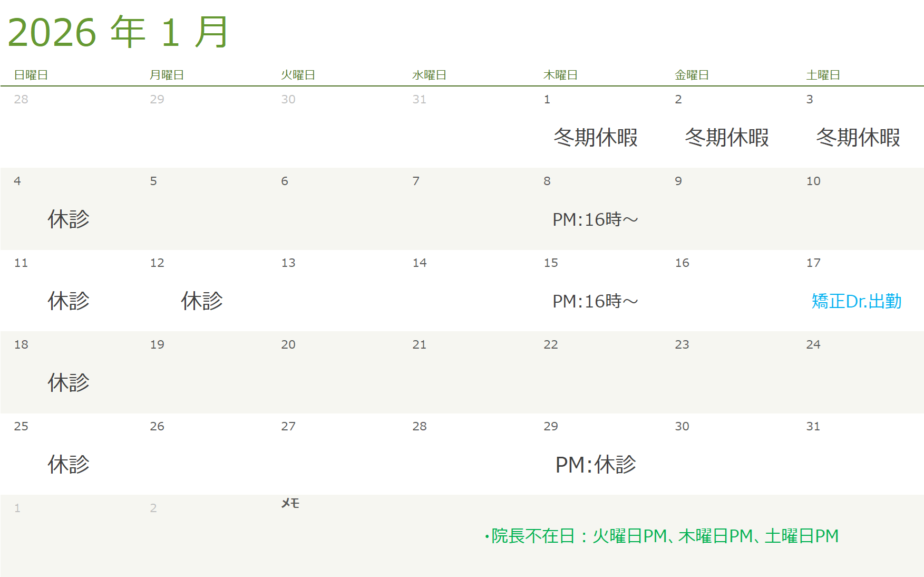
Task: Click PM:休診 entry on January 29
Action: (596, 465)
